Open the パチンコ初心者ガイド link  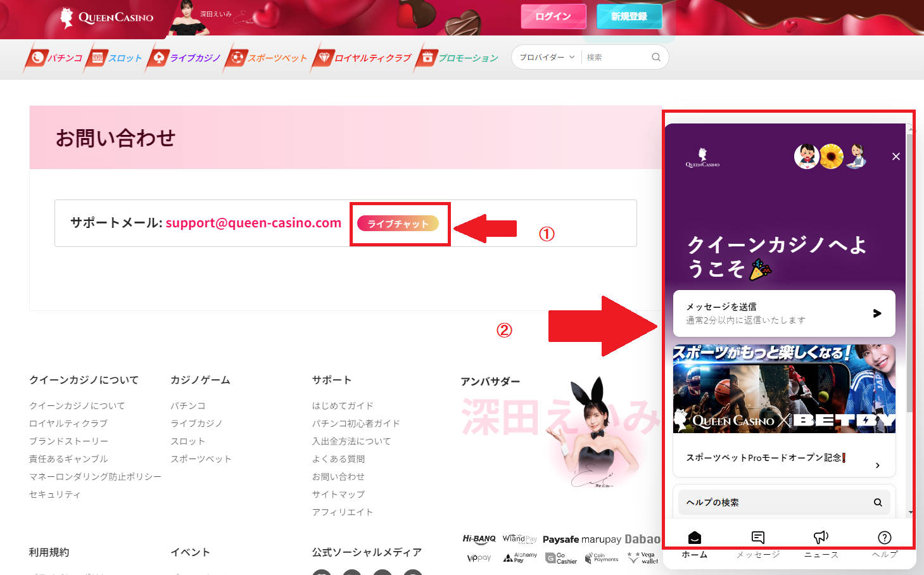coord(356,423)
